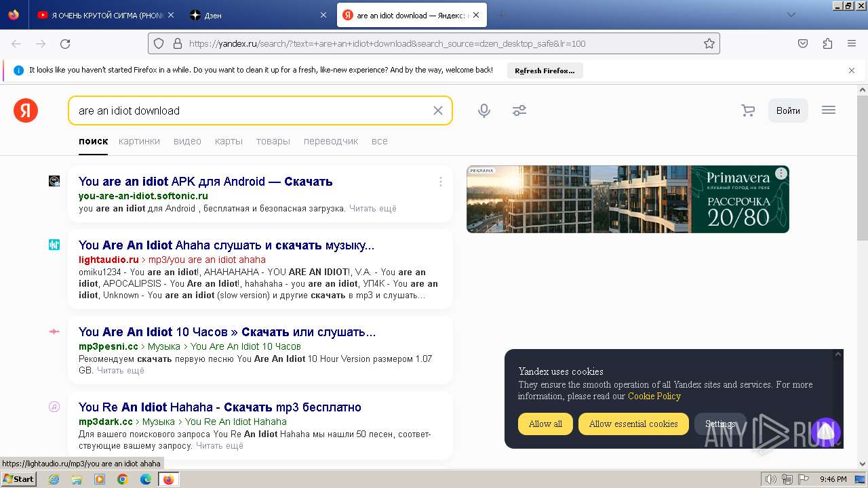Open ad options on Primavera banner
This screenshot has height=488, width=868.
(781, 174)
